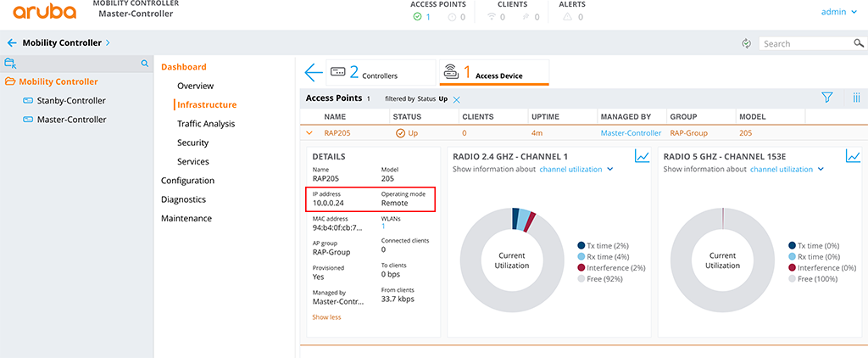
Task: Collapse the RAP205 row chevron
Action: pos(309,133)
